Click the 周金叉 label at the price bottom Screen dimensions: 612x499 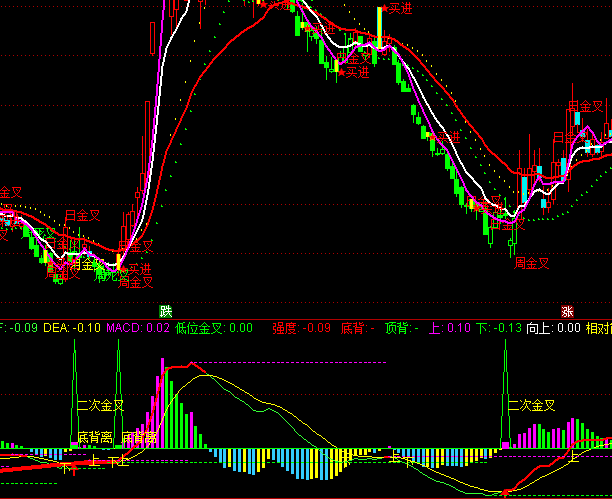pyautogui.click(x=532, y=264)
